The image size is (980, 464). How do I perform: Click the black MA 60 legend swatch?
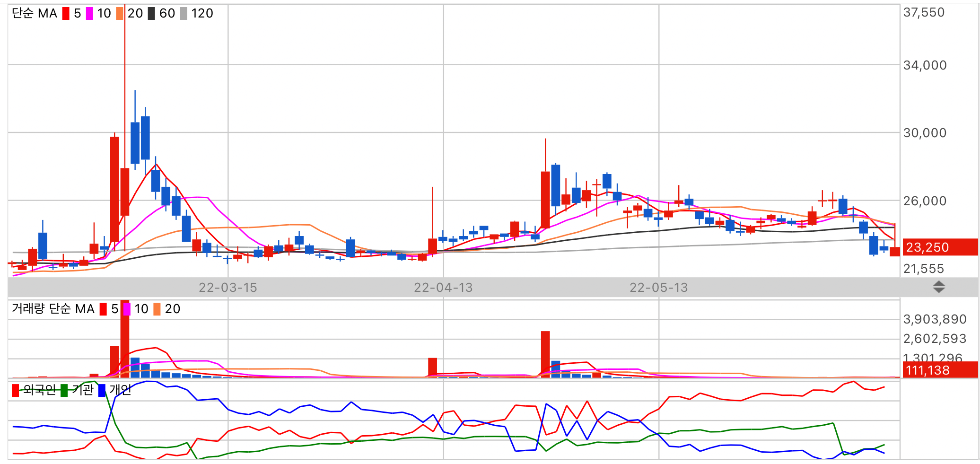pyautogui.click(x=151, y=13)
